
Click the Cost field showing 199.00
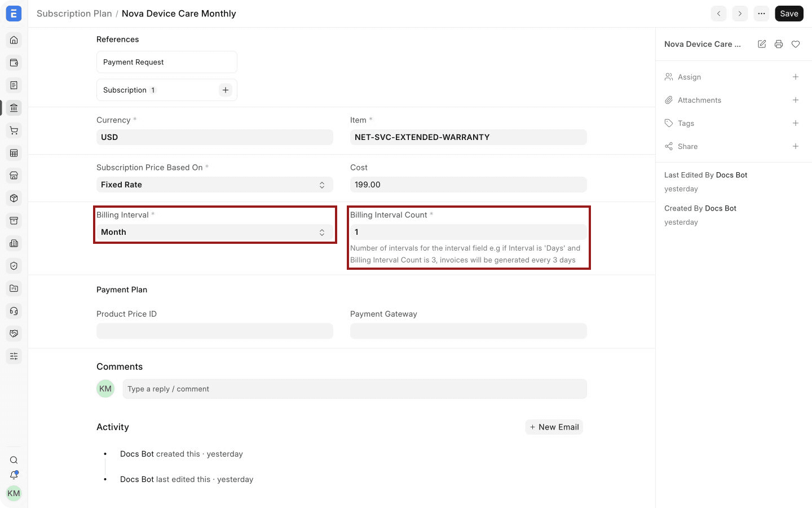pyautogui.click(x=469, y=185)
